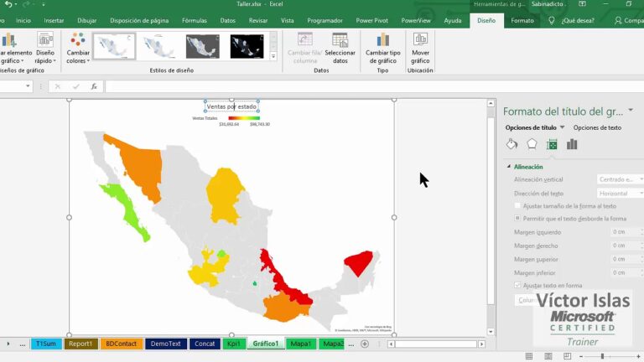Switch to the Kpi1 sheet tab

point(234,344)
